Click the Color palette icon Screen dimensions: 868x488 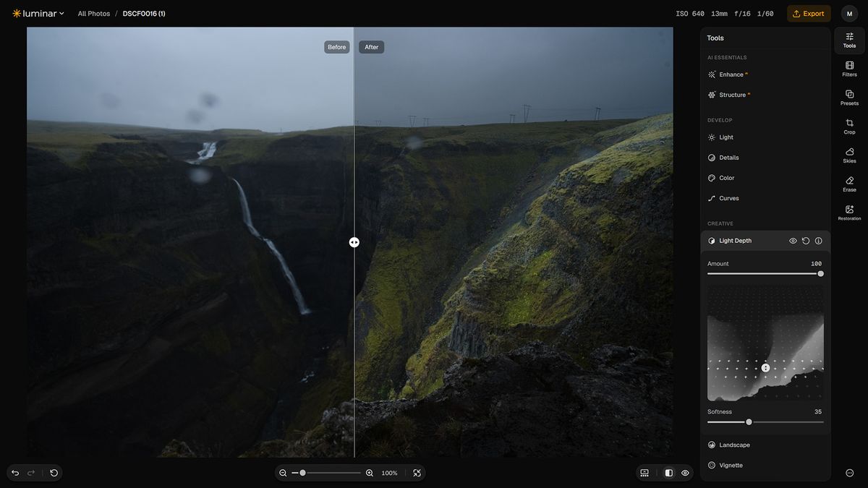[712, 178]
